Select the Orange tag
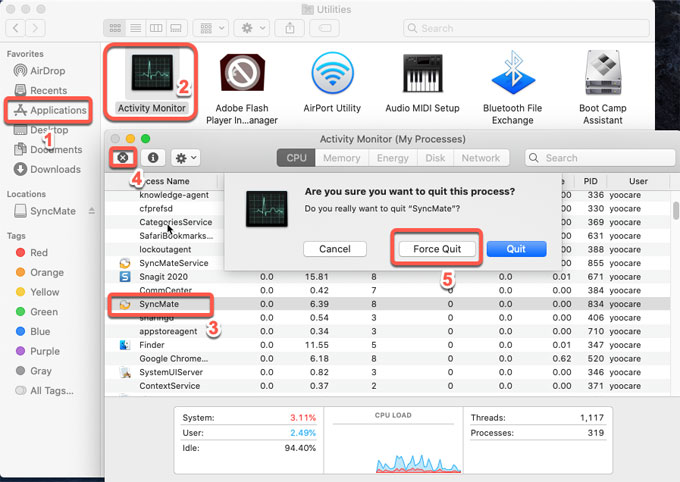This screenshot has width=680, height=482. tap(40, 272)
